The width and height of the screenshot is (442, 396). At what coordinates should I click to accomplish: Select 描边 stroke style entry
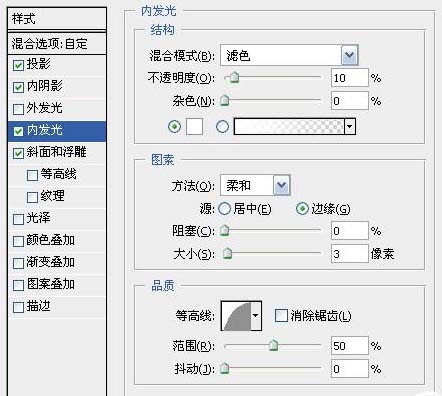click(57, 307)
